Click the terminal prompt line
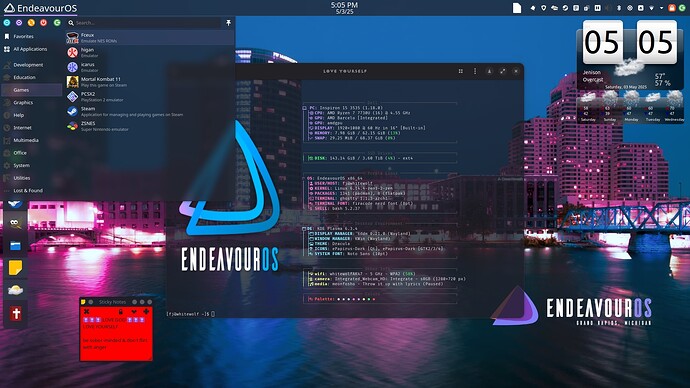 click(191, 314)
